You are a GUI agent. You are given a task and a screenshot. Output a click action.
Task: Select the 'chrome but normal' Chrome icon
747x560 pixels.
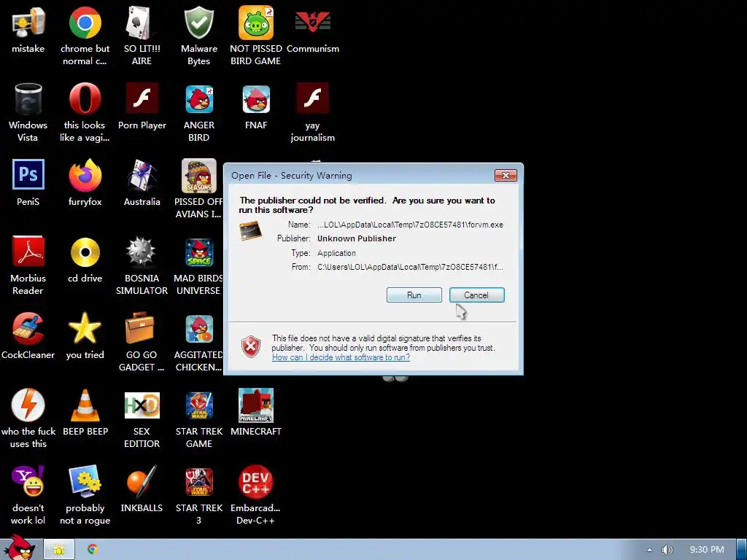(85, 23)
